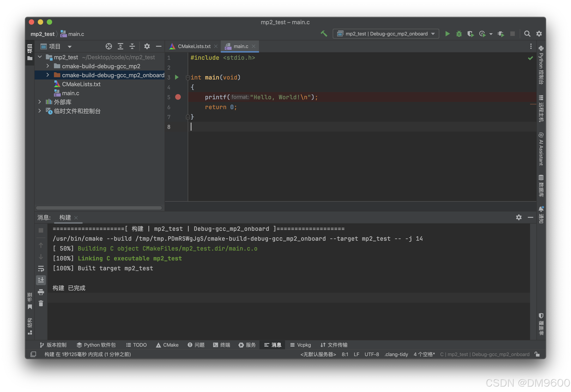Expand all items in project tree icon

tap(120, 46)
